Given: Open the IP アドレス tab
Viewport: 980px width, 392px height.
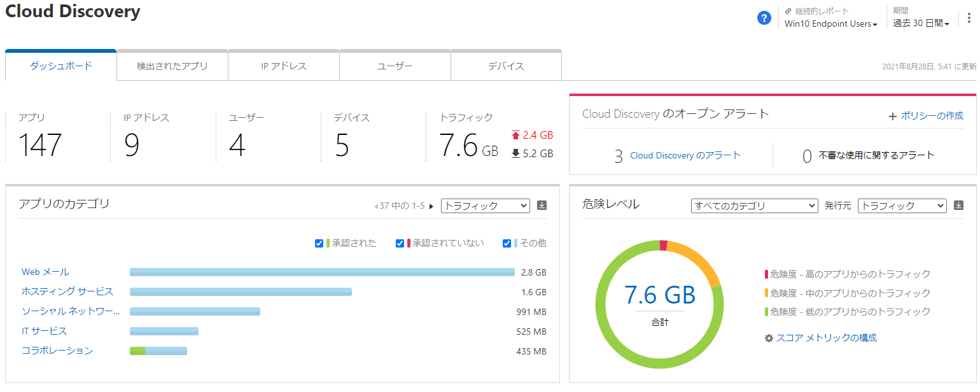Looking at the screenshot, I should (x=284, y=66).
